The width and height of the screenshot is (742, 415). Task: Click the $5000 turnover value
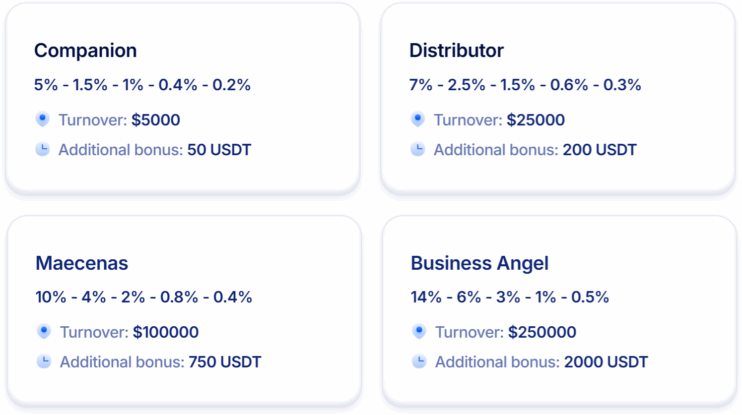click(x=156, y=120)
